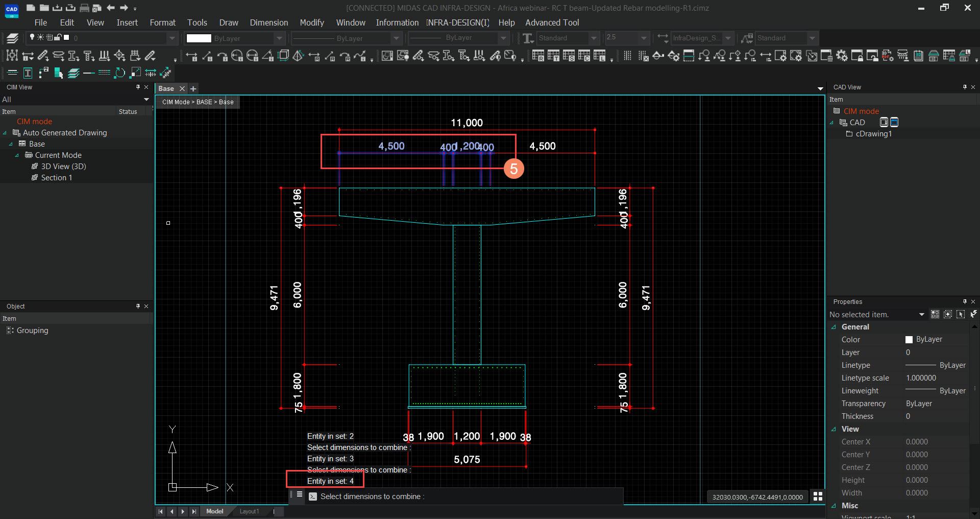Select '3D View (3D)' in the tree

63,167
